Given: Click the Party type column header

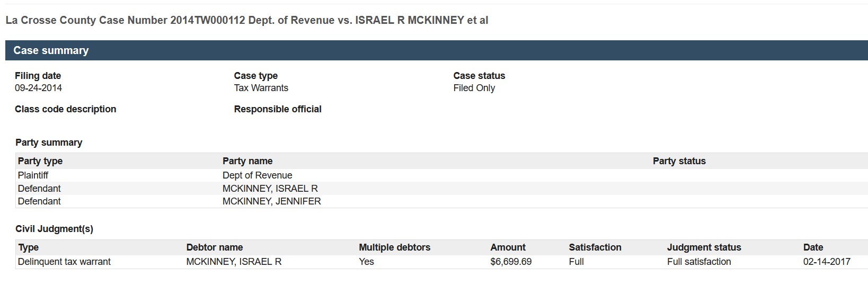Looking at the screenshot, I should point(40,161).
